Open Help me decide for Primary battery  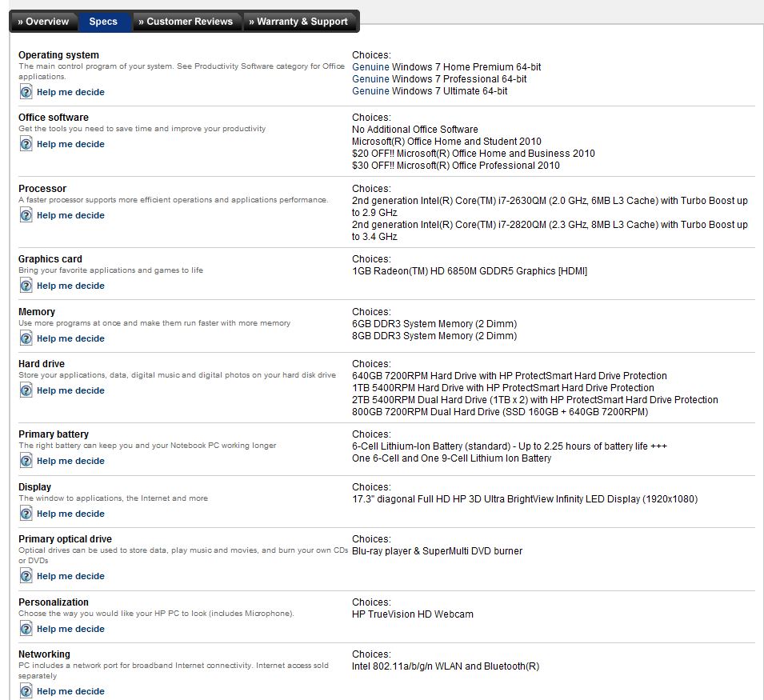point(70,461)
